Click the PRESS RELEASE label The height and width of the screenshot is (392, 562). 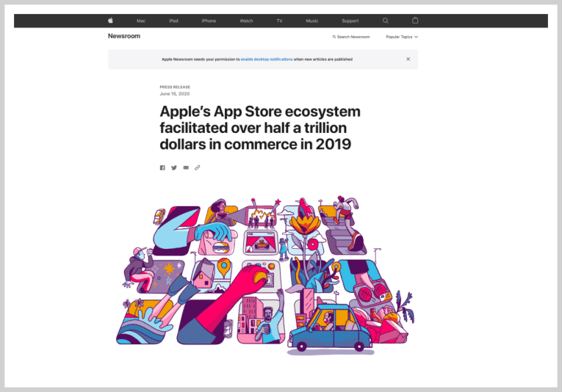175,87
